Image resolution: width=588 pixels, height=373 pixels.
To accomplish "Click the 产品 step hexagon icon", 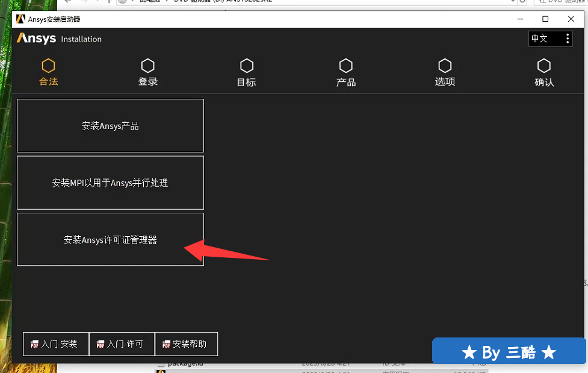I will (345, 66).
